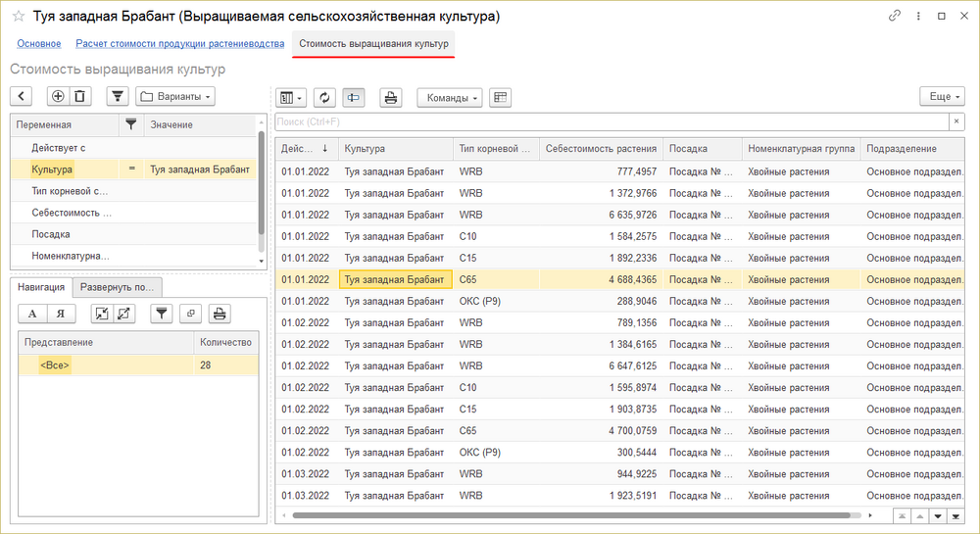Toggle the filter funnel button above the variables list
This screenshot has height=534, width=980.
coord(117,96)
